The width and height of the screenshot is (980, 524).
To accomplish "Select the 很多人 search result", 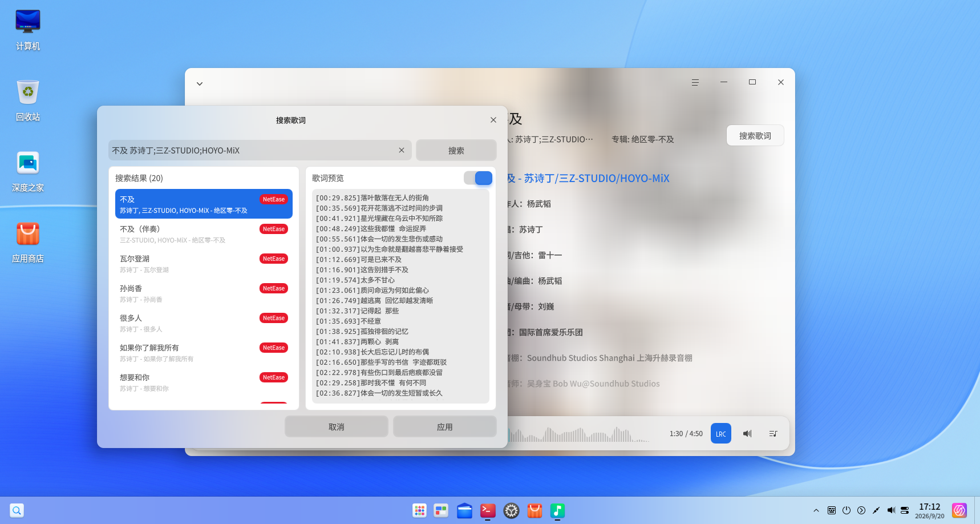I will click(204, 323).
